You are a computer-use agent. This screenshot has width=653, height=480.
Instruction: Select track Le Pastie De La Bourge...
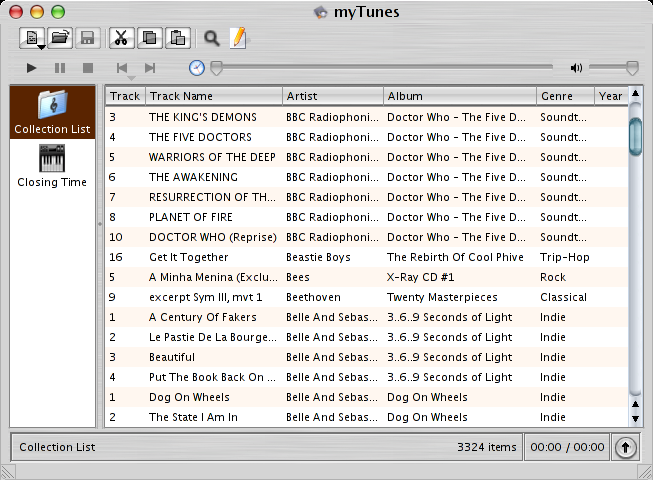(366, 337)
